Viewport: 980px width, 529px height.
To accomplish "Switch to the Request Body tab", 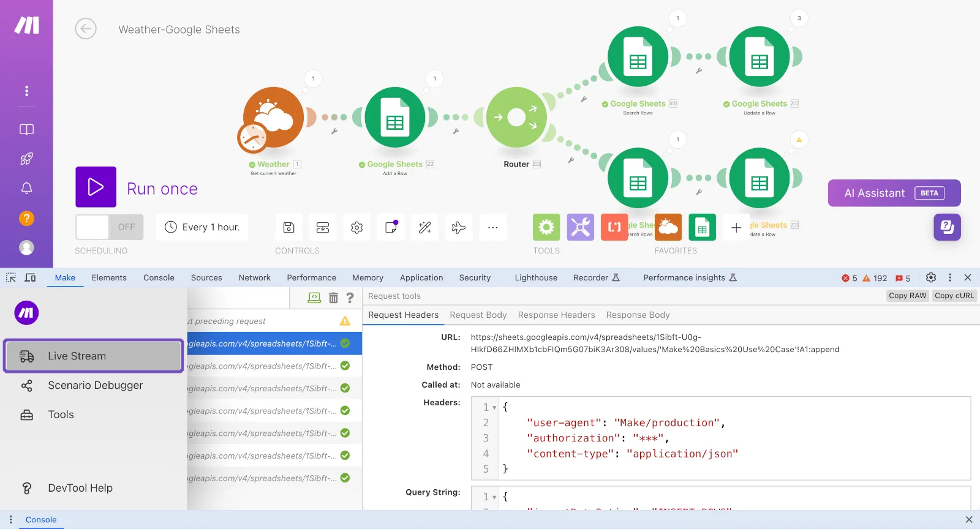I will (x=478, y=315).
